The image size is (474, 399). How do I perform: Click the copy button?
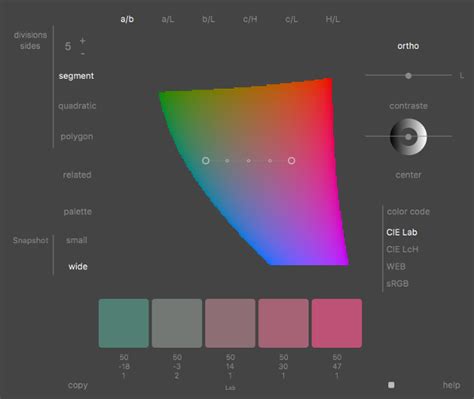pyautogui.click(x=78, y=385)
